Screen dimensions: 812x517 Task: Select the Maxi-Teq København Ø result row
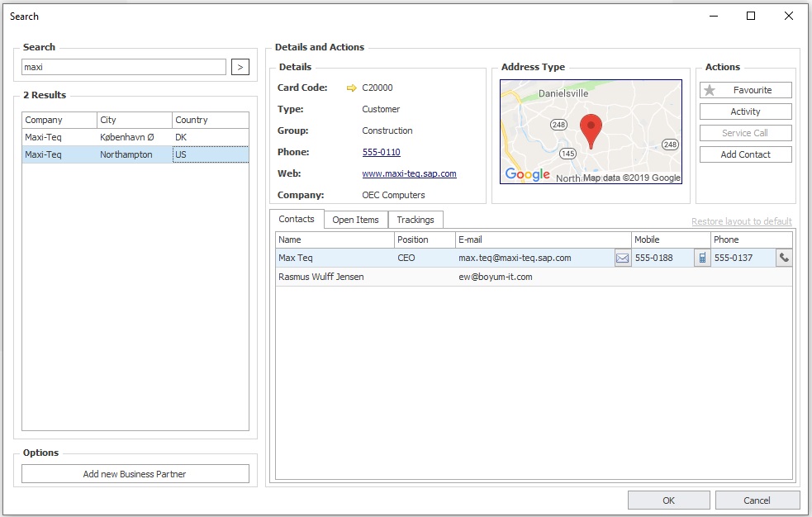click(x=135, y=137)
